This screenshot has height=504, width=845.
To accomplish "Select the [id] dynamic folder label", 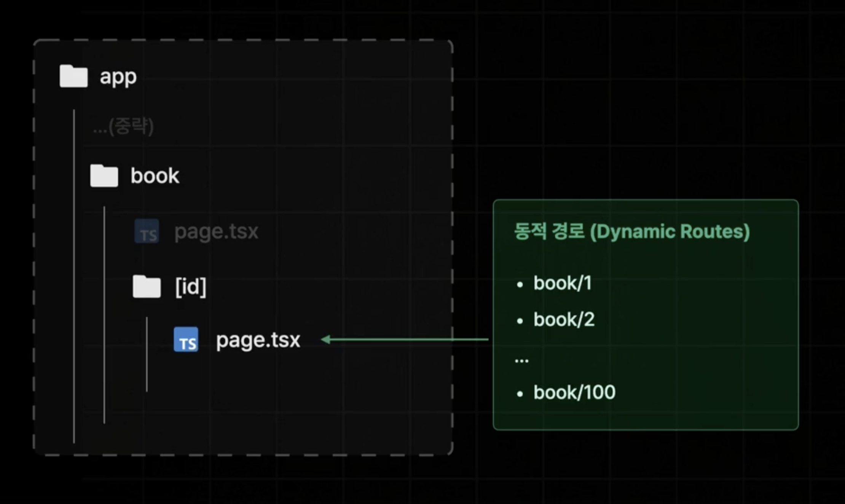I will (190, 286).
